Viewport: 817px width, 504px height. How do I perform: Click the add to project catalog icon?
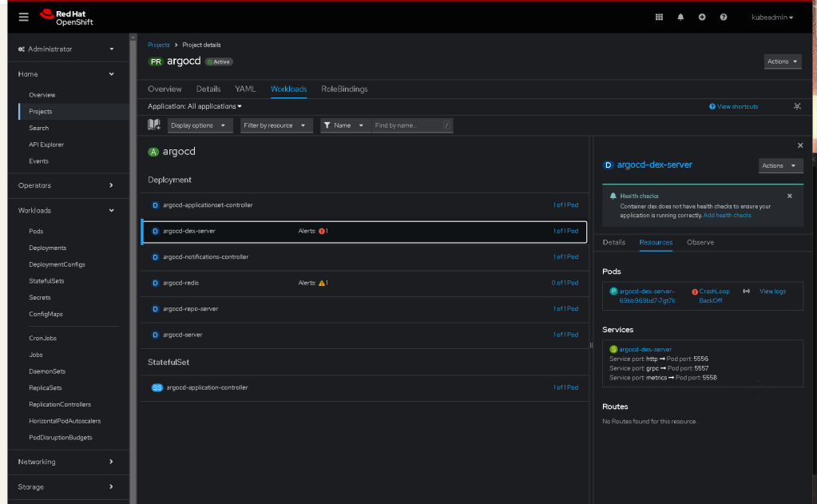[153, 125]
